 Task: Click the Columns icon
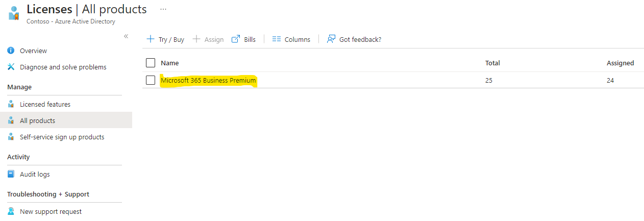tap(277, 39)
